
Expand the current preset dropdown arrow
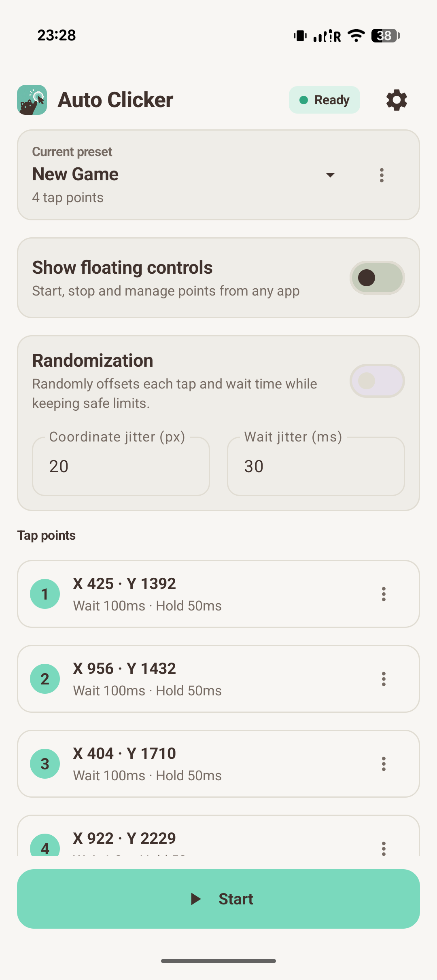point(330,175)
